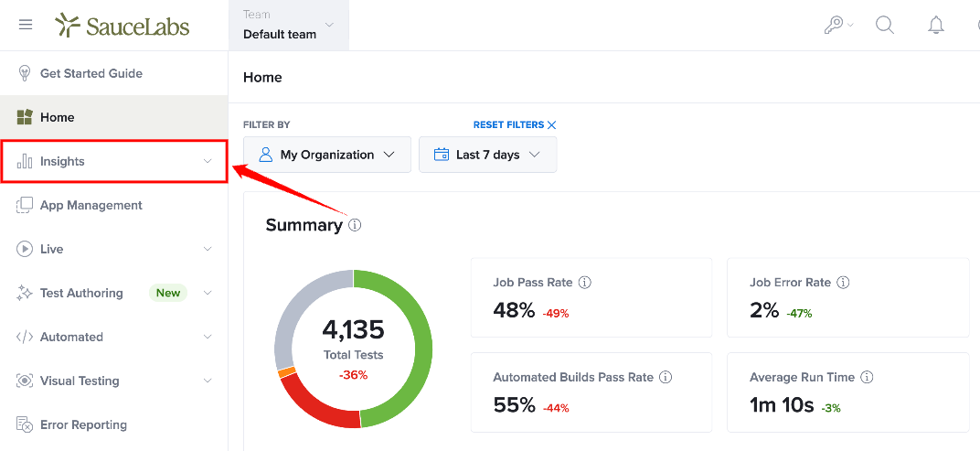
Task: Open the Get Started Guide
Action: pyautogui.click(x=113, y=74)
